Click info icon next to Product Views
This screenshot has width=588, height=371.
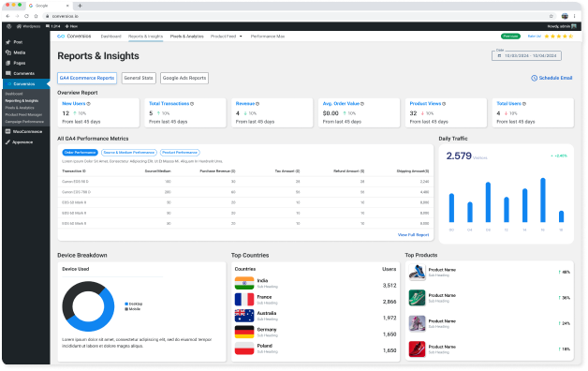(444, 104)
